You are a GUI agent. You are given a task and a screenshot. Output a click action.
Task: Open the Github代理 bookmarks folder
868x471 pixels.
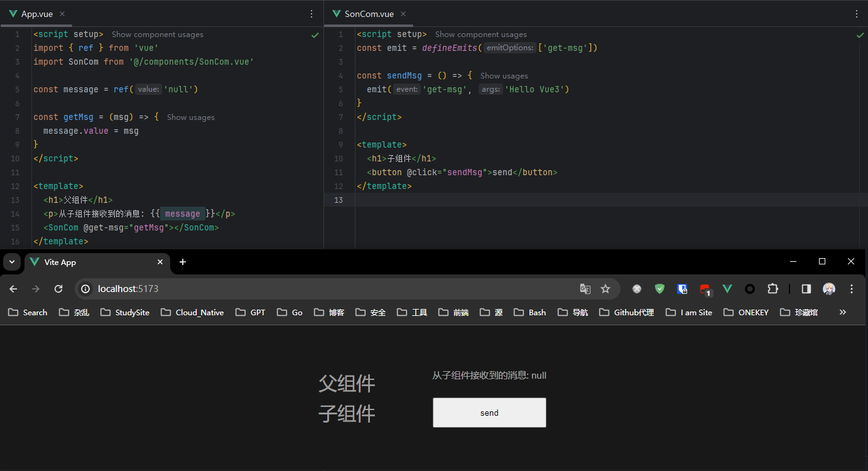[627, 312]
